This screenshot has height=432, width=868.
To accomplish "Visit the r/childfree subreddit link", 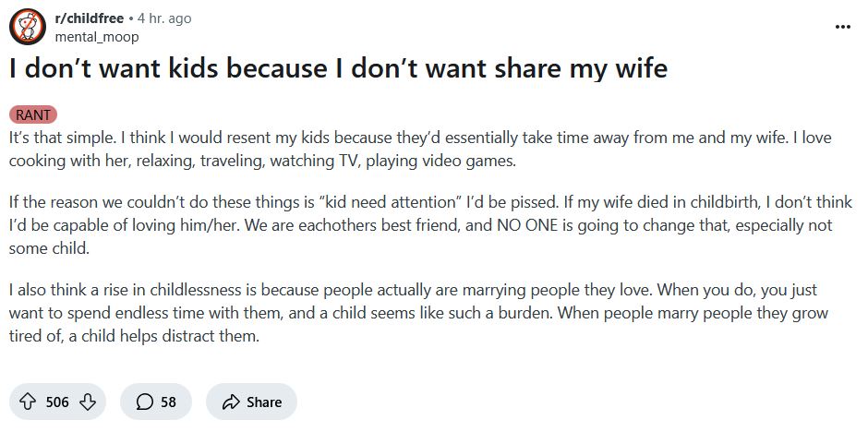I will pyautogui.click(x=90, y=18).
